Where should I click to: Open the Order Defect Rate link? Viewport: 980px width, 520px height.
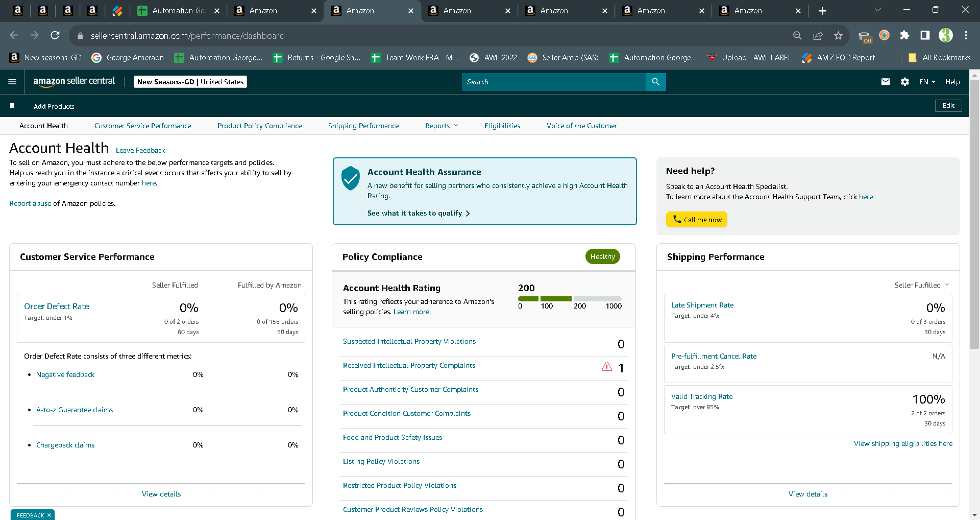[x=57, y=306]
